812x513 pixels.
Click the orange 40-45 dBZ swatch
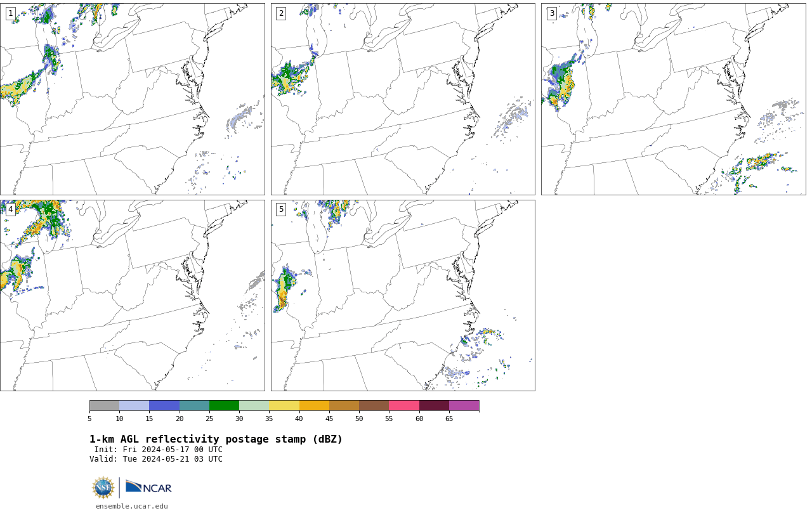tap(314, 406)
